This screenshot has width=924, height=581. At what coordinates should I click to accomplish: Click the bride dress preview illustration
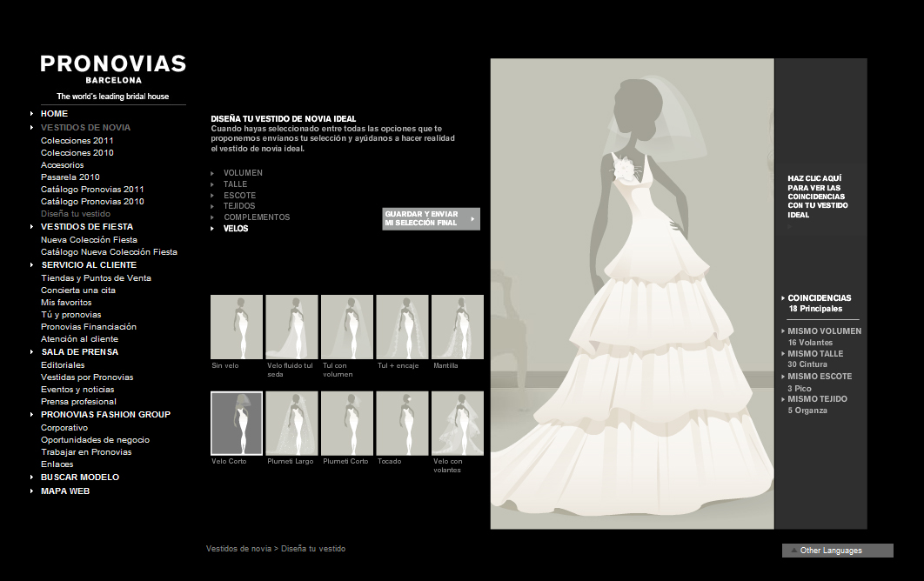pyautogui.click(x=632, y=293)
